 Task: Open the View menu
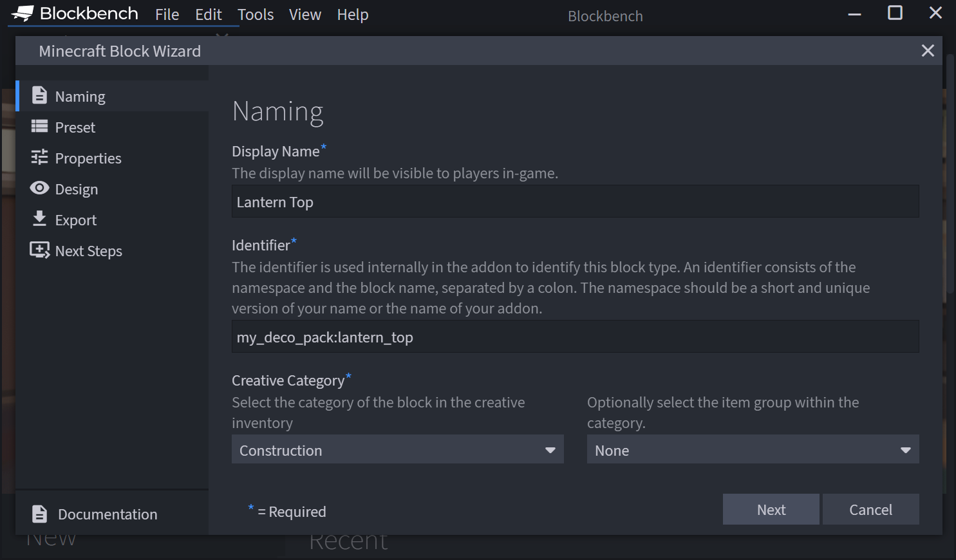pos(305,14)
